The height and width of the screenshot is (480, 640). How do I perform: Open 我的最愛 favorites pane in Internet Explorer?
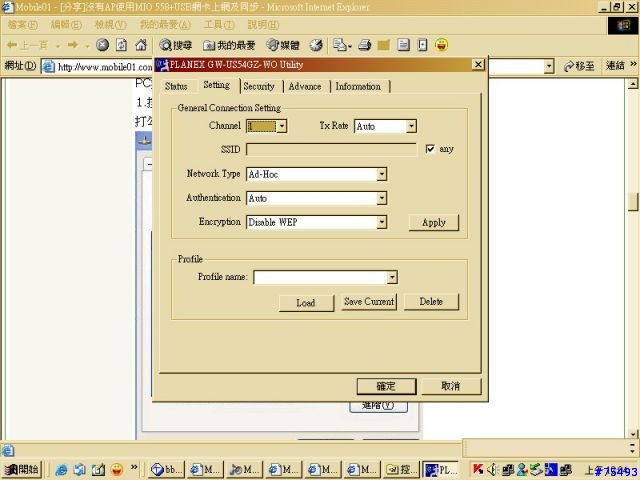pos(229,45)
